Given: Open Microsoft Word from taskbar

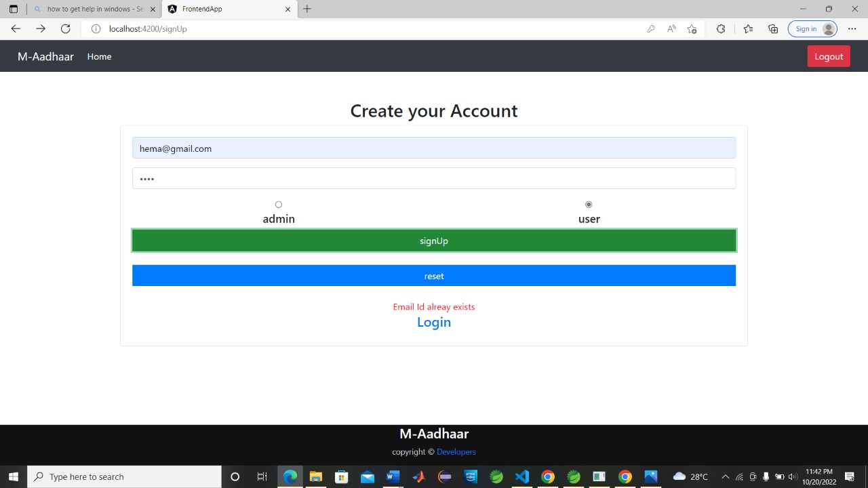Looking at the screenshot, I should 393,476.
